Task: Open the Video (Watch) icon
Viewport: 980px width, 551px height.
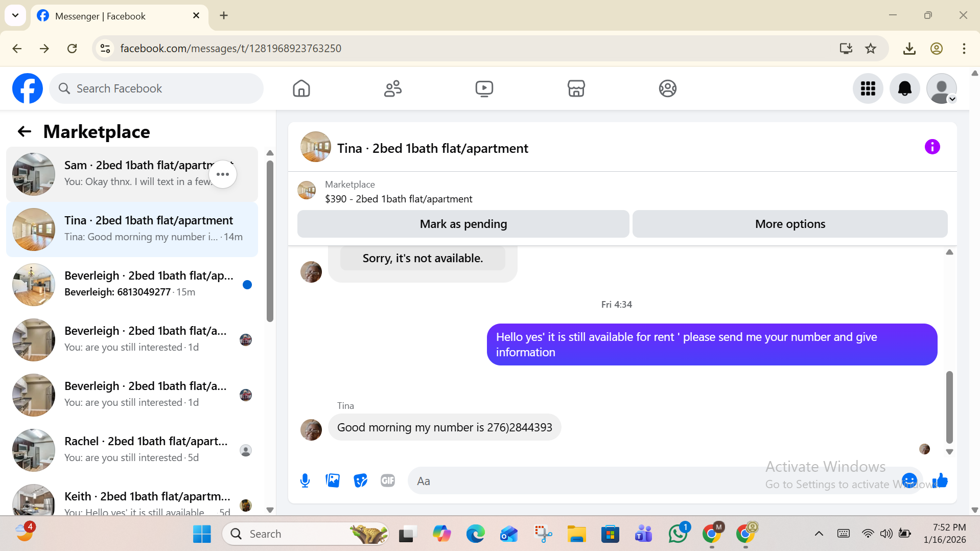Action: tap(484, 88)
